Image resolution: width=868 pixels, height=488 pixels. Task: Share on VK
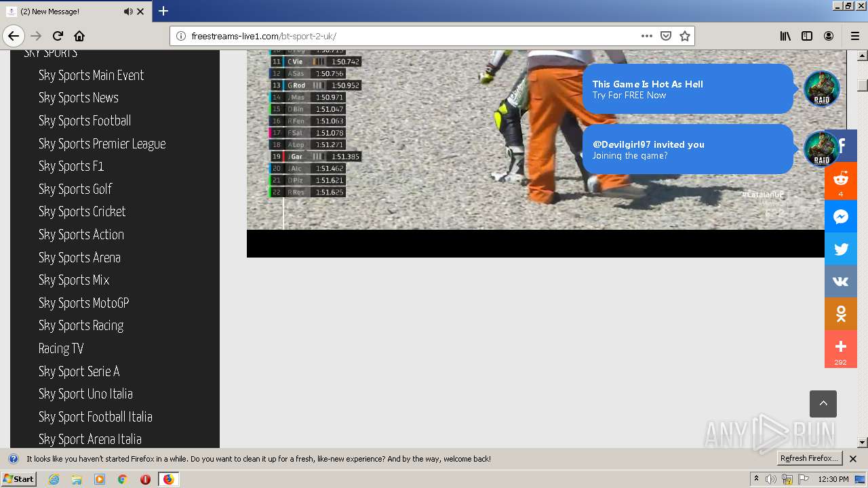[x=841, y=281]
